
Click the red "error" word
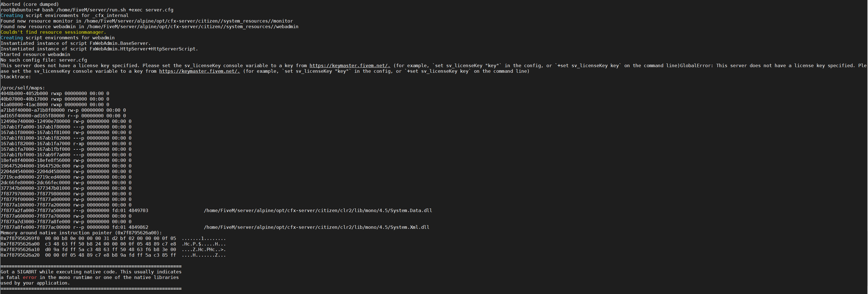click(30, 278)
